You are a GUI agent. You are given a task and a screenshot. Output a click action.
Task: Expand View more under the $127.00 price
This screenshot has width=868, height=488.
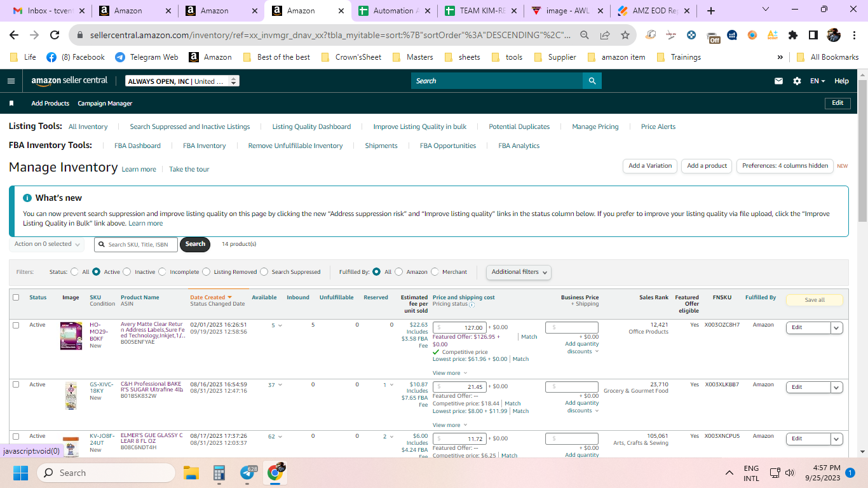pyautogui.click(x=449, y=373)
